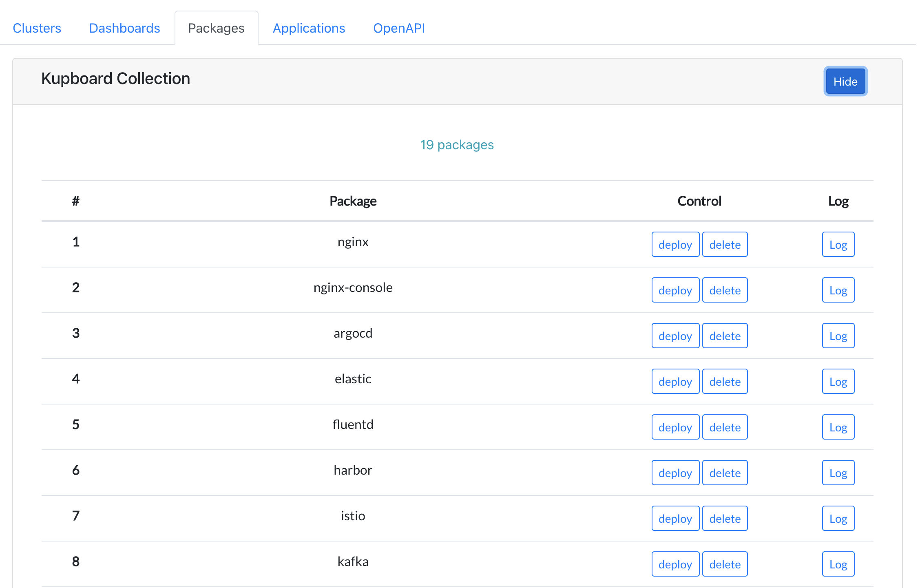
Task: Select the istio package name
Action: coord(353,516)
